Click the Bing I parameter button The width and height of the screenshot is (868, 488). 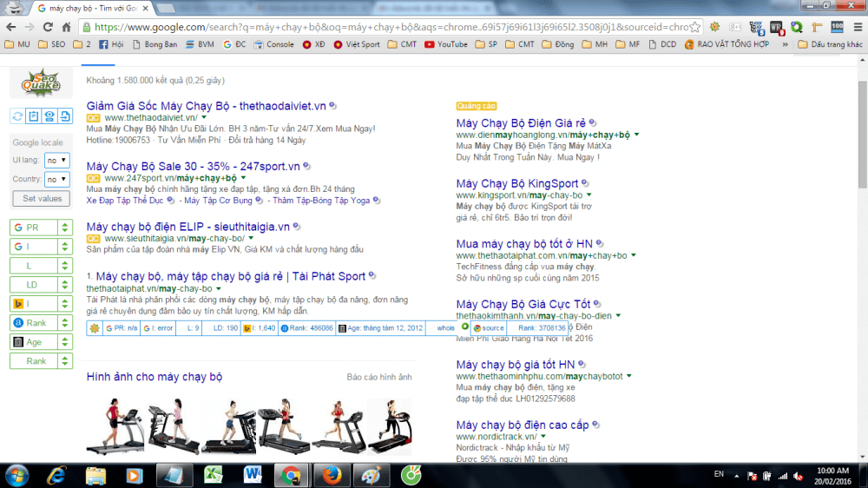(34, 304)
